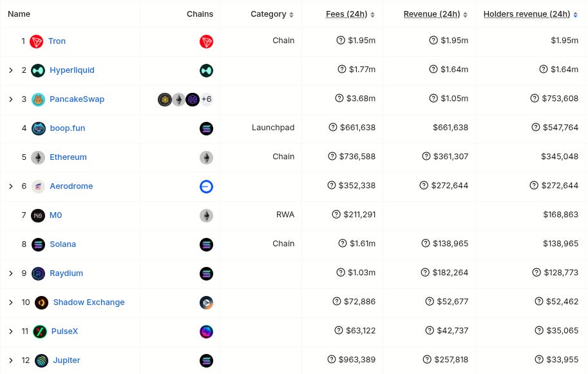Open the PulseX protocol link
The image size is (588, 374).
(64, 331)
